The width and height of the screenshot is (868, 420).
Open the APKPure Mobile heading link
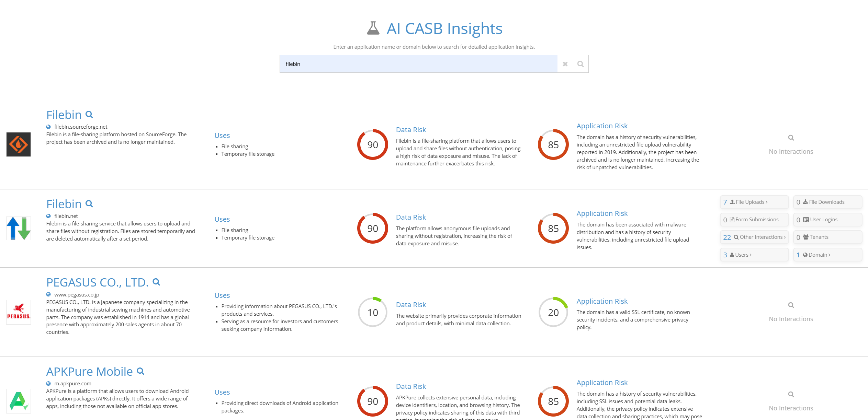point(89,371)
